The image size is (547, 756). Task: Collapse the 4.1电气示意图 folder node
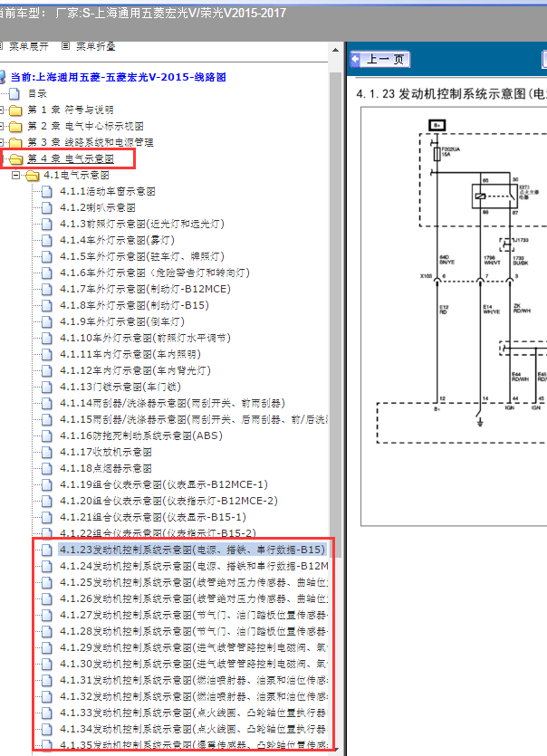pos(16,175)
